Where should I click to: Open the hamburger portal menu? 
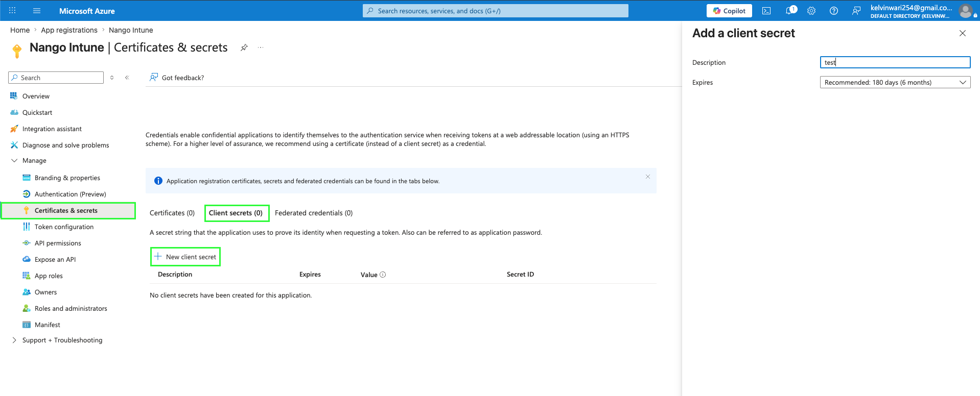pyautogui.click(x=37, y=11)
